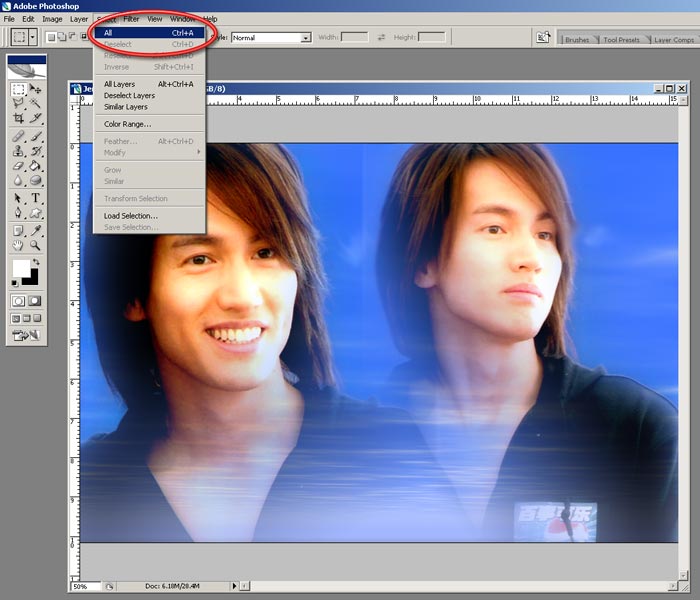Open the status bar info arrow menu
This screenshot has height=600, width=700.
(234, 586)
